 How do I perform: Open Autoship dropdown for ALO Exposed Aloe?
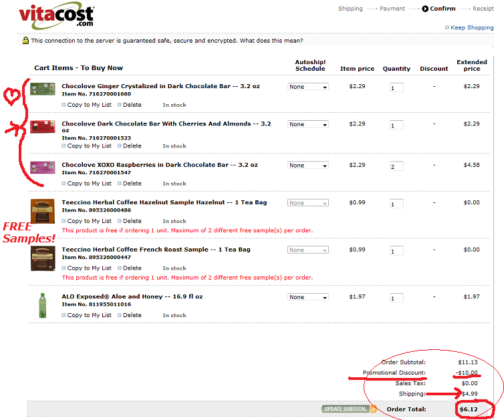308,297
